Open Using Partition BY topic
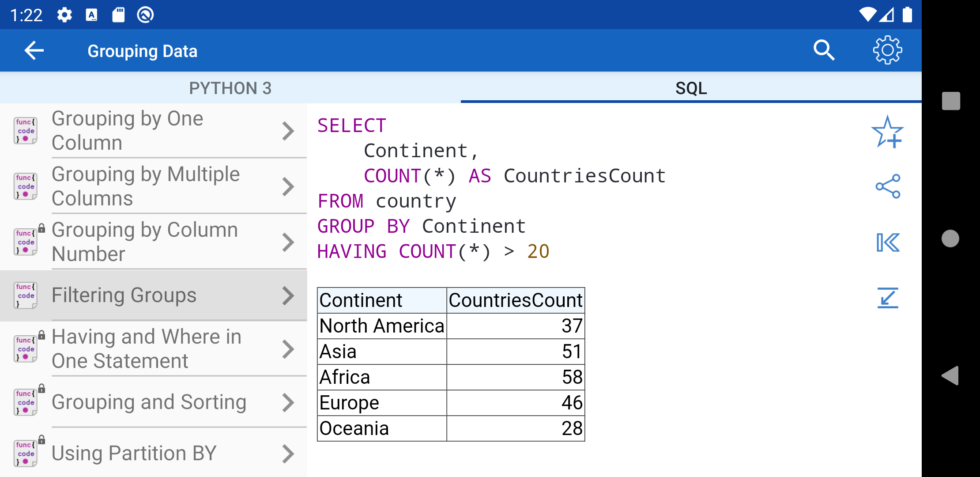980x477 pixels. [x=154, y=454]
